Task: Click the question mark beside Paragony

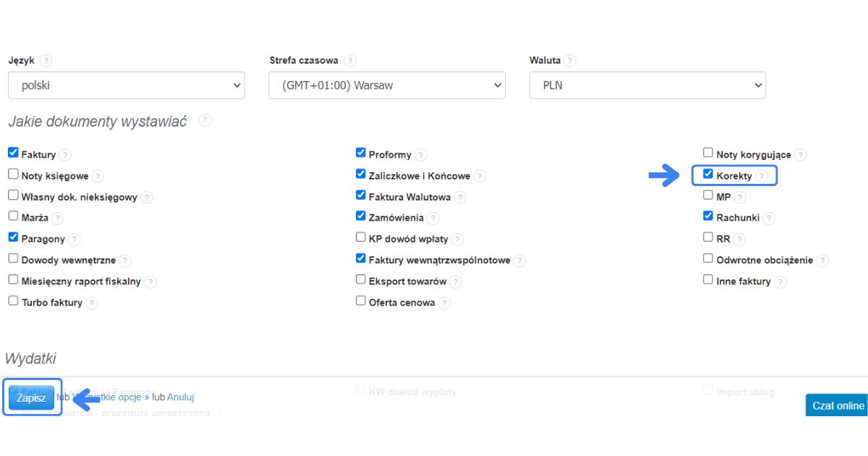Action: 75,240
